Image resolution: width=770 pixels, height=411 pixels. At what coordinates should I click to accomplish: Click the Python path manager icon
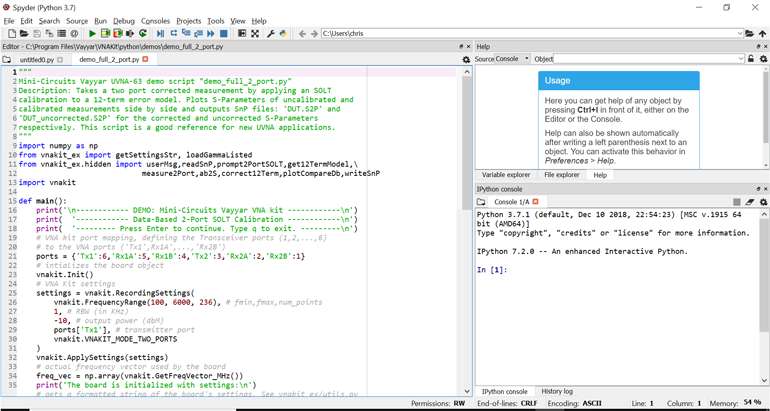[x=283, y=34]
